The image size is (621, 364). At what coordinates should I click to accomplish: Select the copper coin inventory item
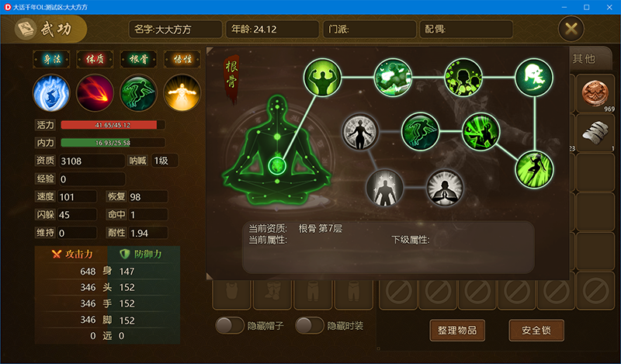(x=595, y=93)
